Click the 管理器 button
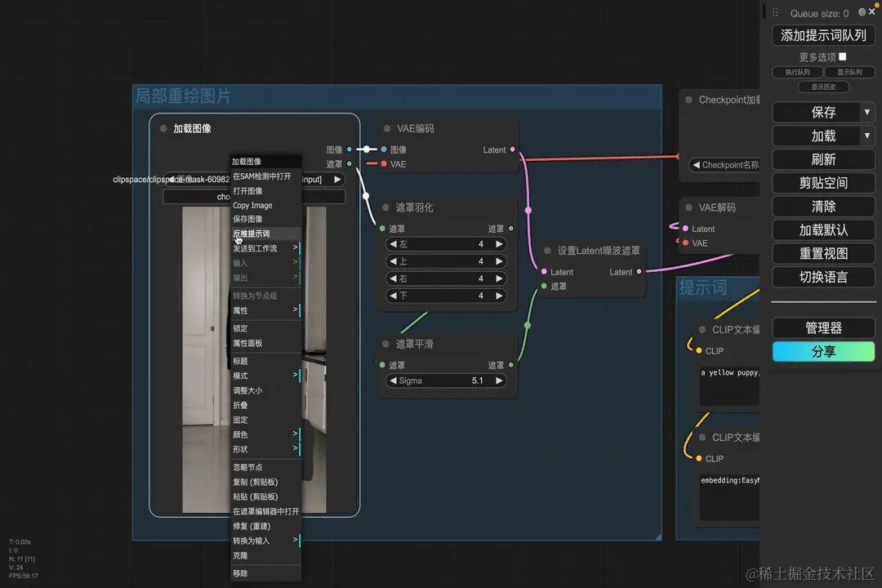Screen dimensions: 882x588 coord(823,328)
